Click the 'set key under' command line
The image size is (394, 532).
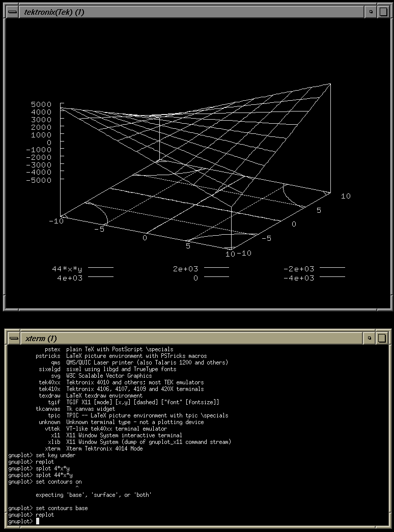pyautogui.click(x=55, y=455)
